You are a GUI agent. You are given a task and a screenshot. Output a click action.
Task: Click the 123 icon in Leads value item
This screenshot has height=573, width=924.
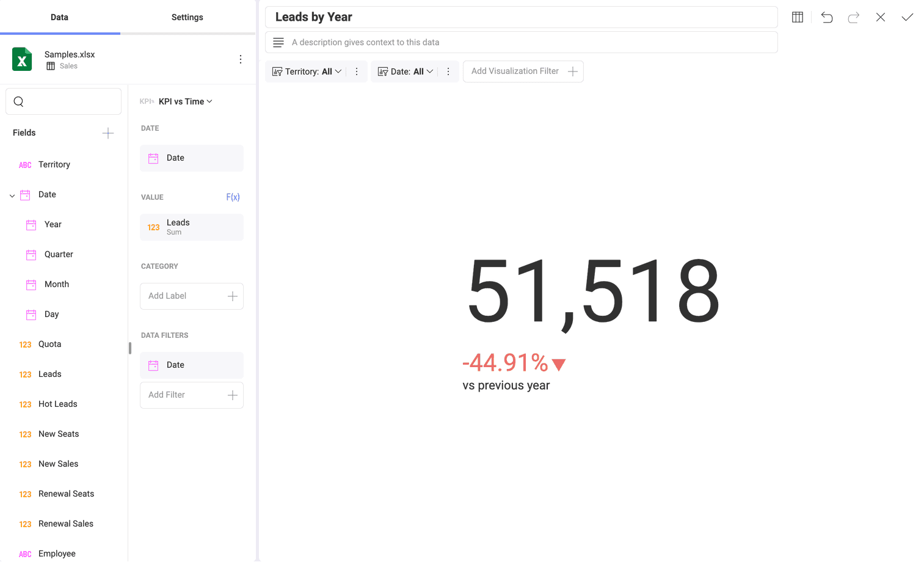tap(153, 227)
